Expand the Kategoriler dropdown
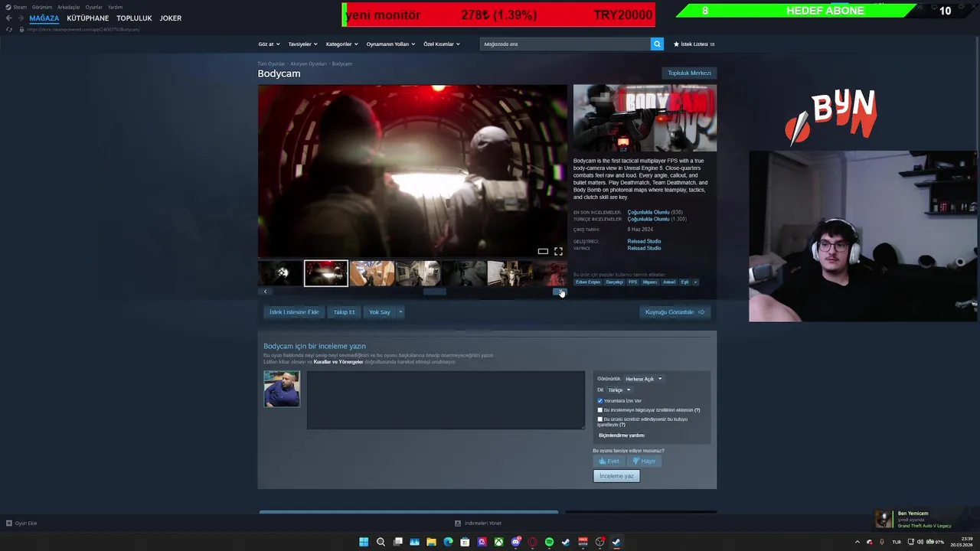The image size is (980, 551). tap(341, 44)
